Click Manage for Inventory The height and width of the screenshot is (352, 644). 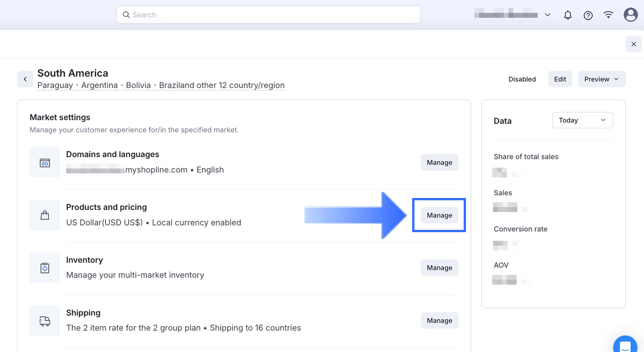click(439, 268)
